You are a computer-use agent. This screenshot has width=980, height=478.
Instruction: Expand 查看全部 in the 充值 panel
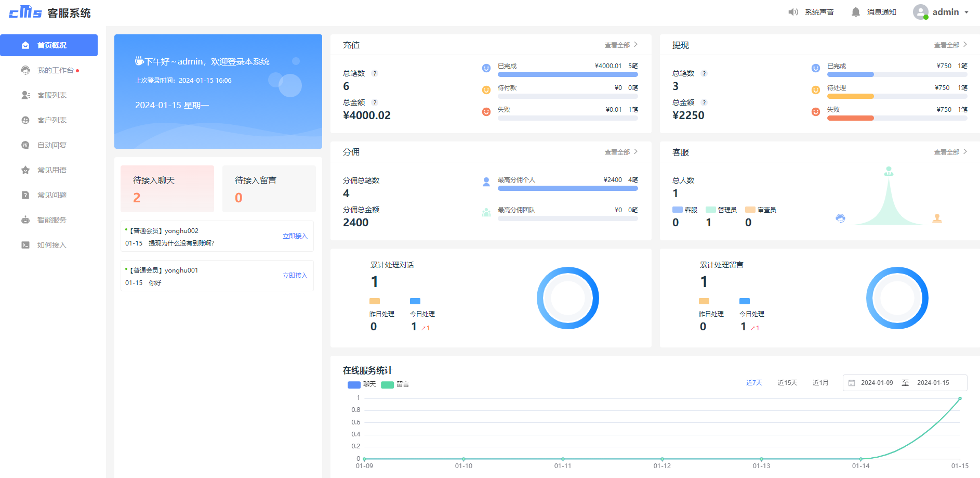click(621, 45)
